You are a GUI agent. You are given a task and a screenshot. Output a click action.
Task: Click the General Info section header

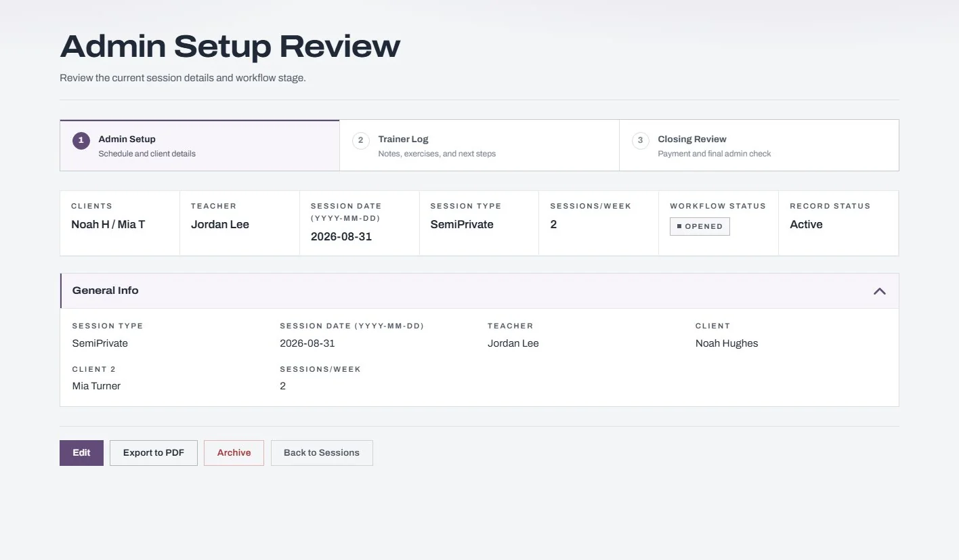click(x=480, y=291)
